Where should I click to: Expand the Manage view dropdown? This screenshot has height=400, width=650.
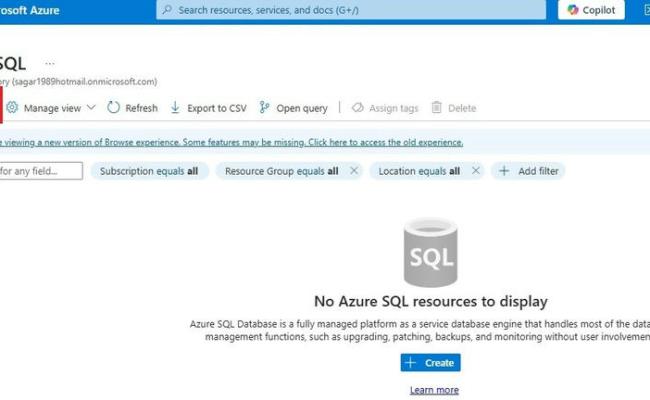91,108
